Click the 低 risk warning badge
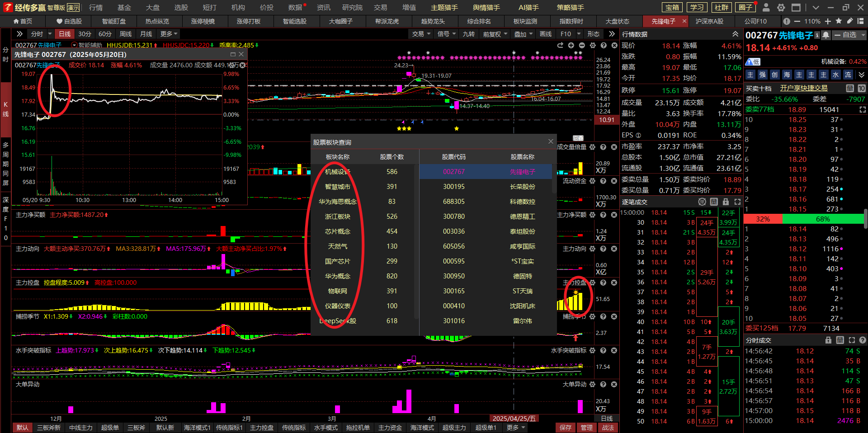The height and width of the screenshot is (433, 868). point(753,61)
